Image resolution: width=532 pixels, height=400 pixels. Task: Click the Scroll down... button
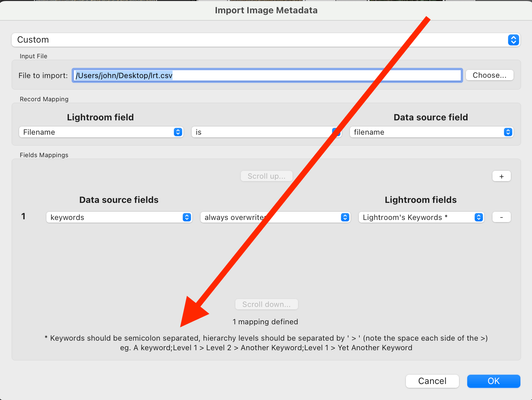[x=266, y=304]
